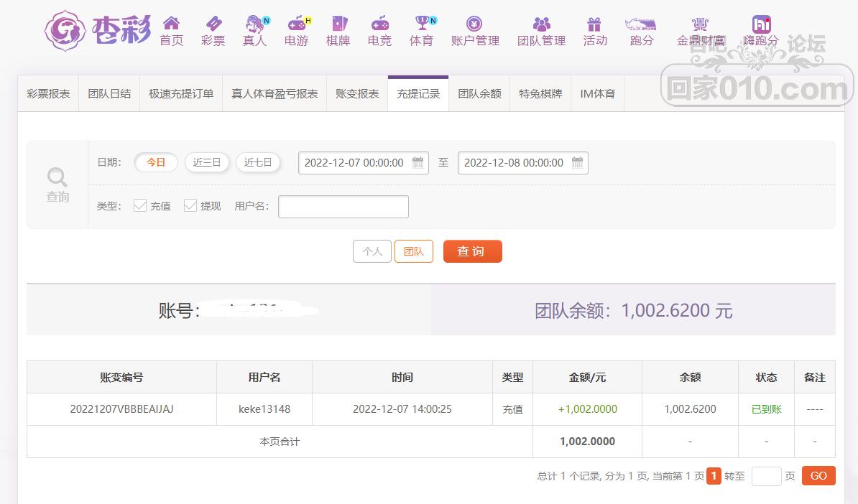Toggle the 充值 checkbox
The image size is (858, 504).
click(x=140, y=206)
